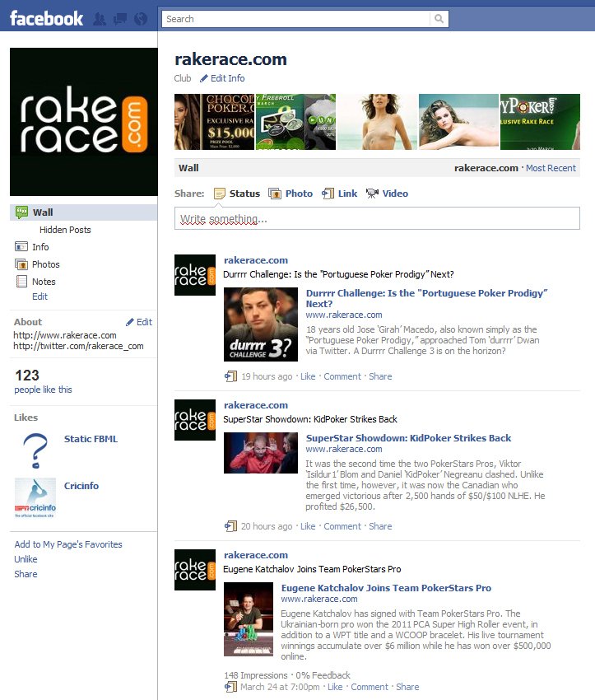Click the durrrr challenge 3 article image

pyautogui.click(x=261, y=324)
